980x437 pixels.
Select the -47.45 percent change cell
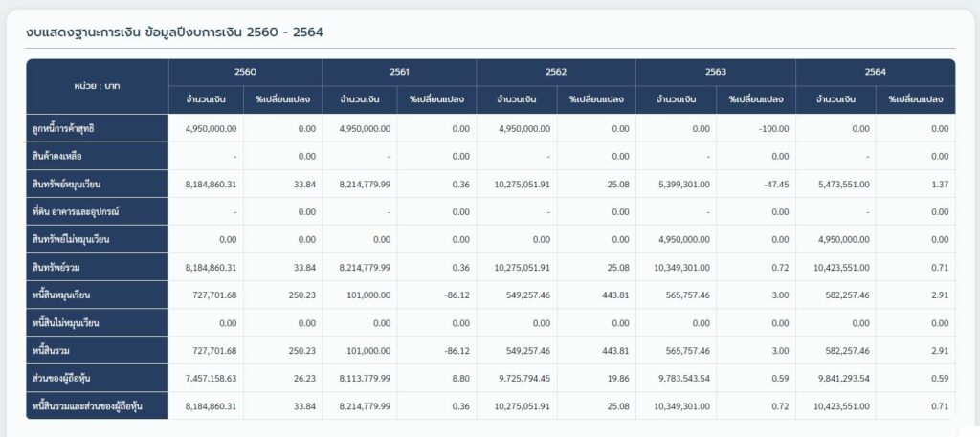(x=771, y=184)
